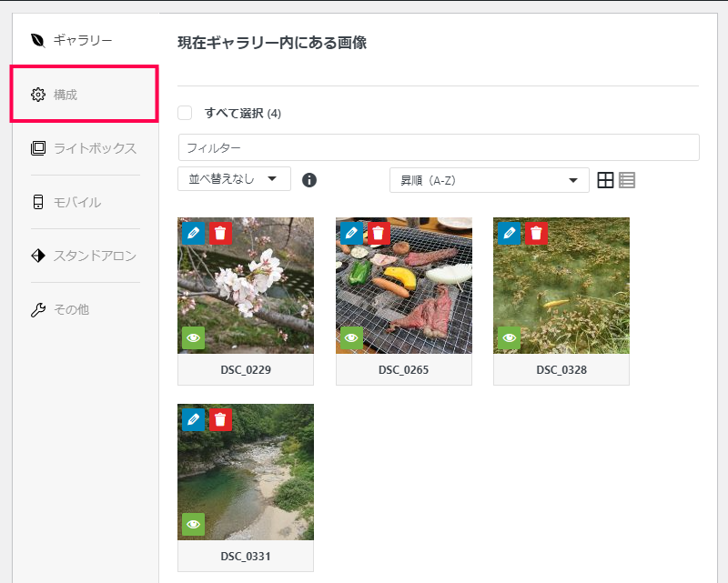Select the pond fish thumbnail DSC_0328
Image resolution: width=728 pixels, height=583 pixels.
point(561,286)
